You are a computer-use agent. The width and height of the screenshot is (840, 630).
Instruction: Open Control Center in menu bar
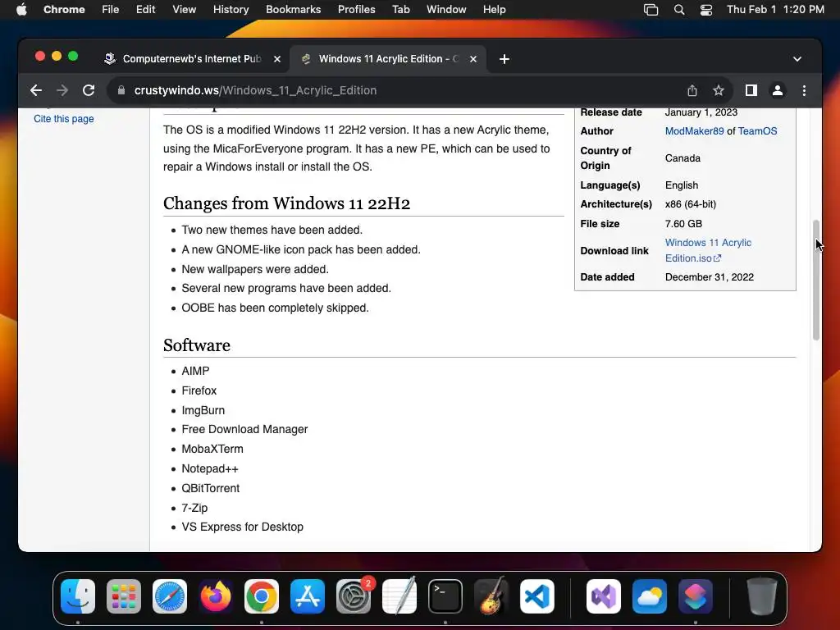pos(706,10)
